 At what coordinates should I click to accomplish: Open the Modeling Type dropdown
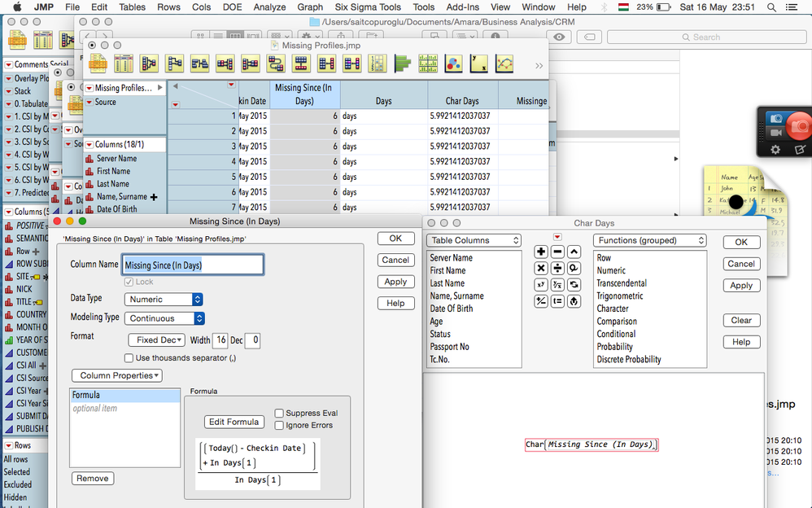(x=164, y=318)
